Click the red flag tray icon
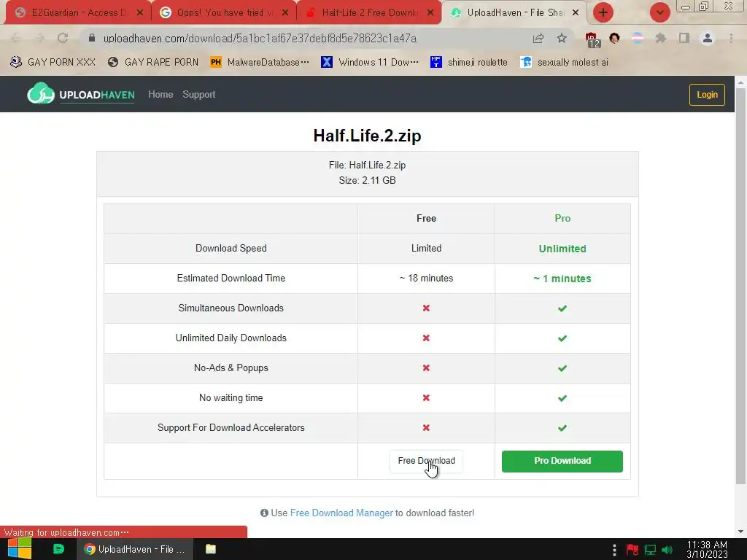Image resolution: width=747 pixels, height=560 pixels. [x=632, y=550]
